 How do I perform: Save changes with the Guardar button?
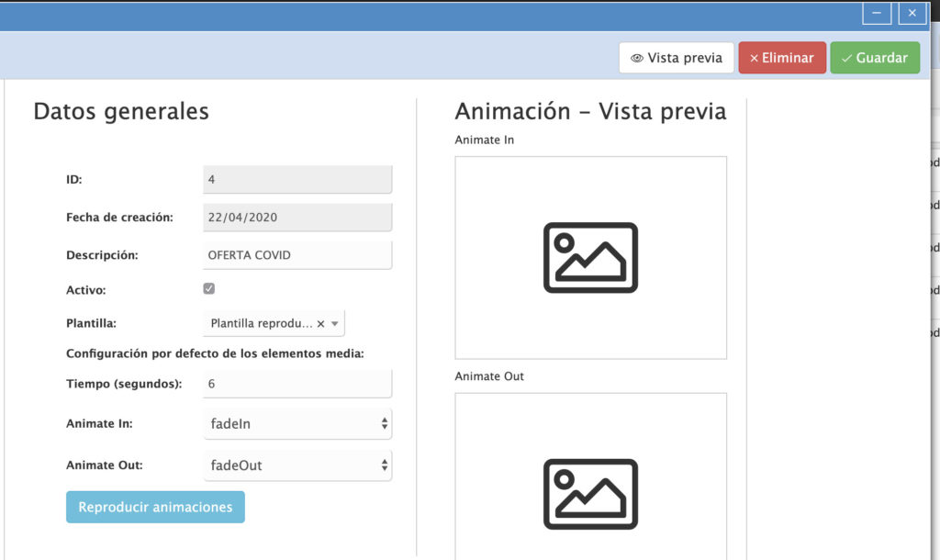coord(875,58)
